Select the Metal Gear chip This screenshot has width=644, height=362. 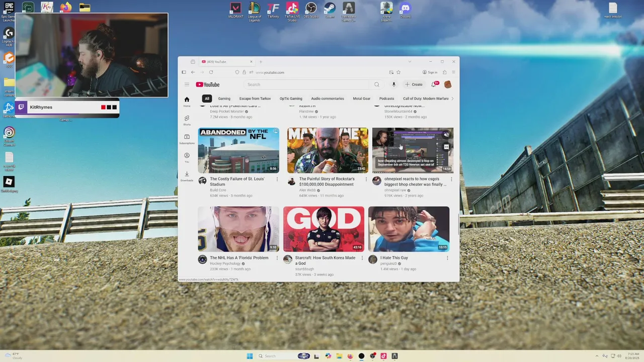(x=362, y=99)
